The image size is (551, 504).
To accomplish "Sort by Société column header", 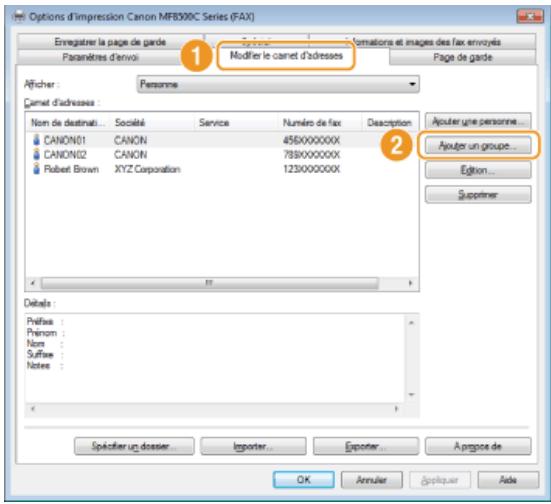I will click(152, 123).
